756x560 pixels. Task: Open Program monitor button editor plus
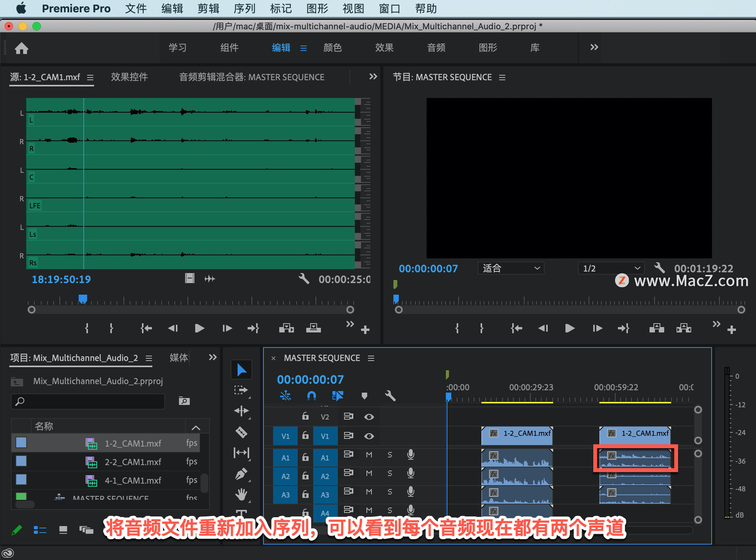tap(732, 330)
